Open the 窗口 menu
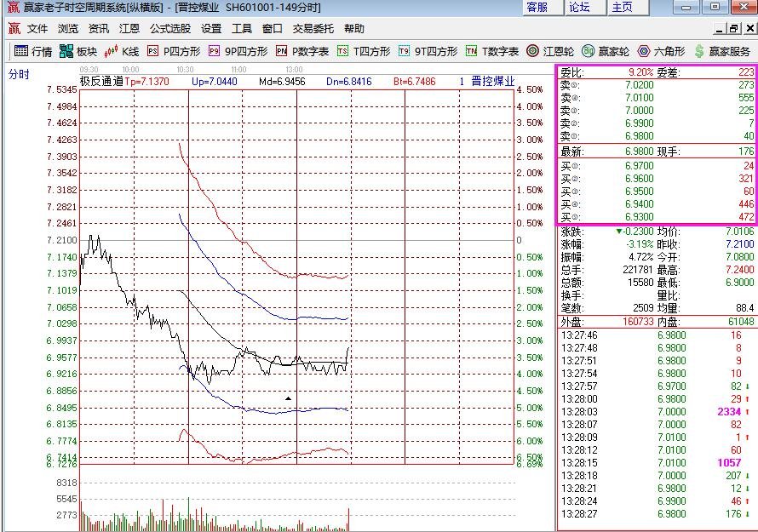The width and height of the screenshot is (758, 532). click(x=273, y=28)
